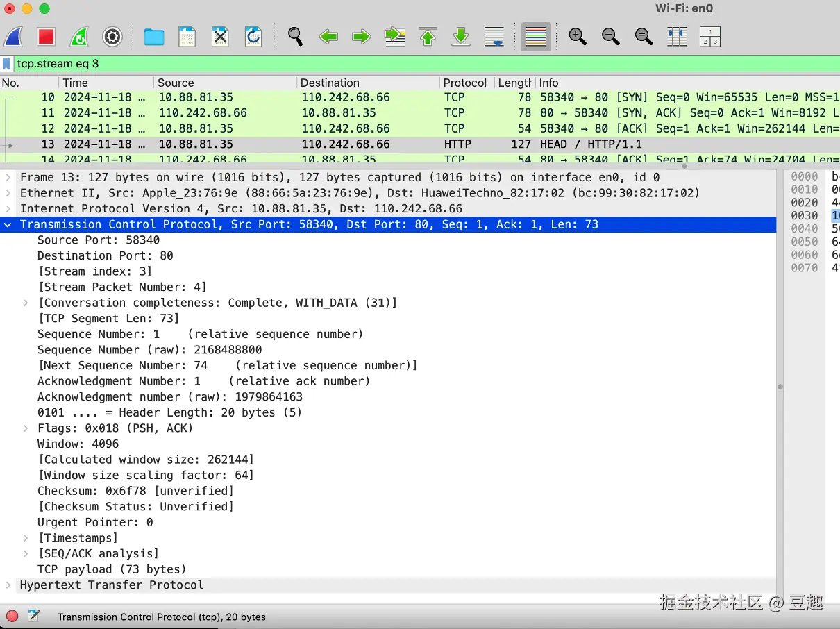Screen dimensions: 840x629
Task: Open the find packet magnifier icon
Action: 295,37
